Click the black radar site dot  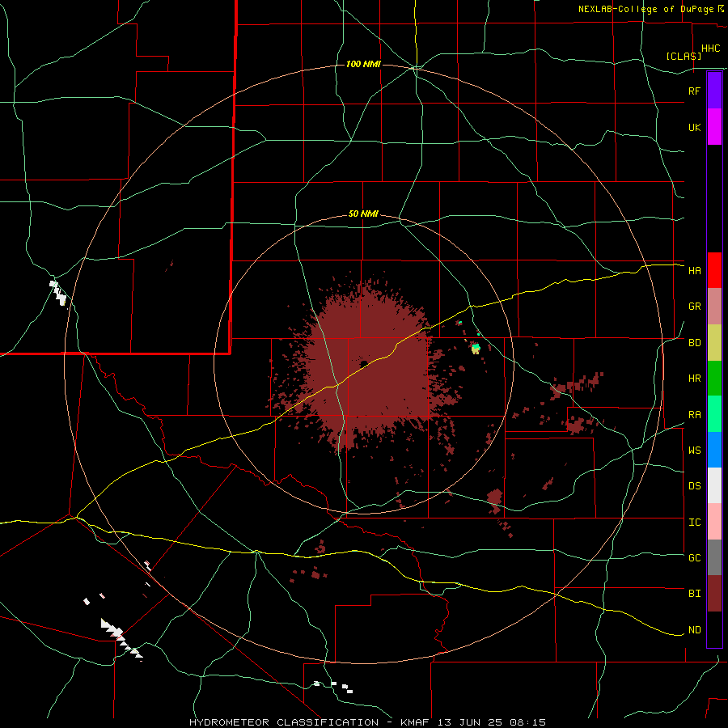tap(364, 363)
